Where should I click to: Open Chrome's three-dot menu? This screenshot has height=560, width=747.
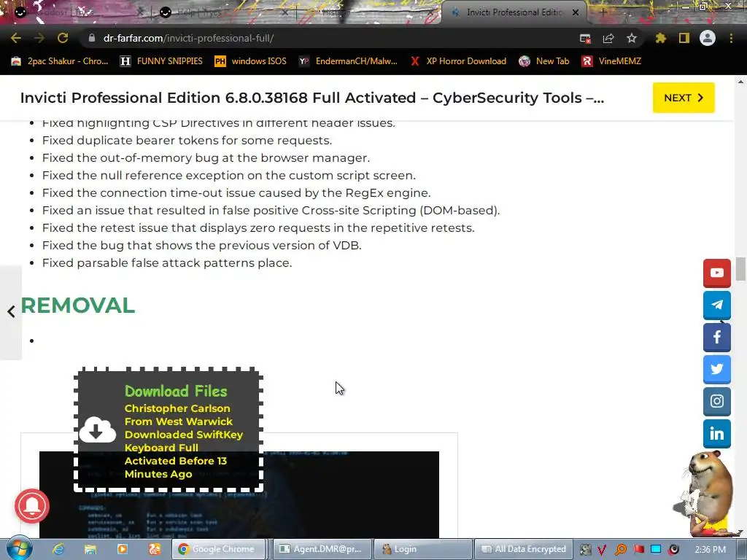click(731, 38)
